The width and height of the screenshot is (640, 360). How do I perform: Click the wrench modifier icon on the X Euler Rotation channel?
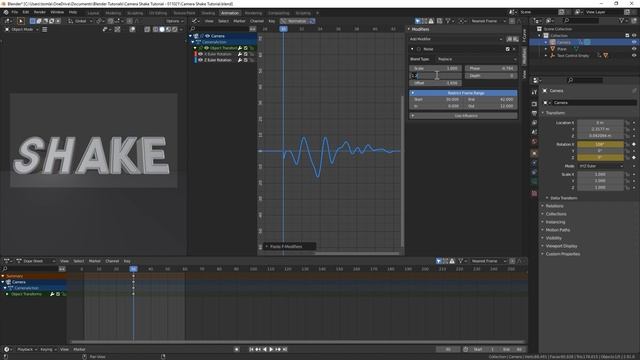[x=240, y=54]
